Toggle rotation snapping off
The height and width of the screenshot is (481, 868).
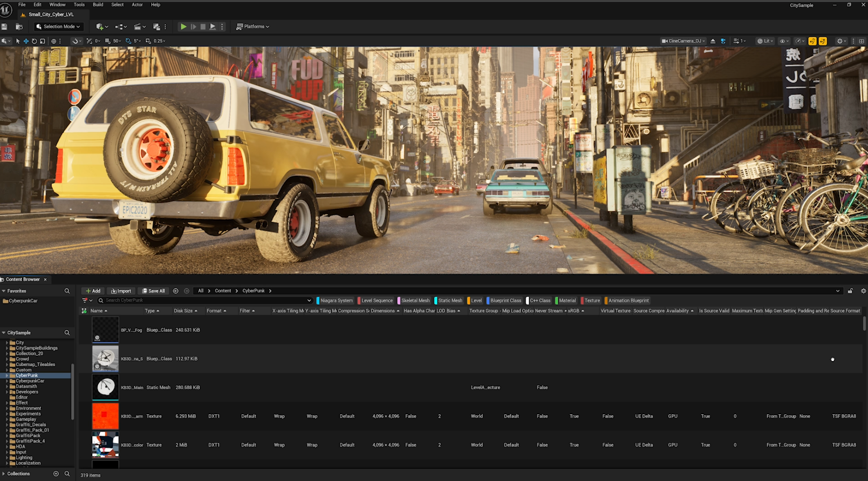point(128,41)
